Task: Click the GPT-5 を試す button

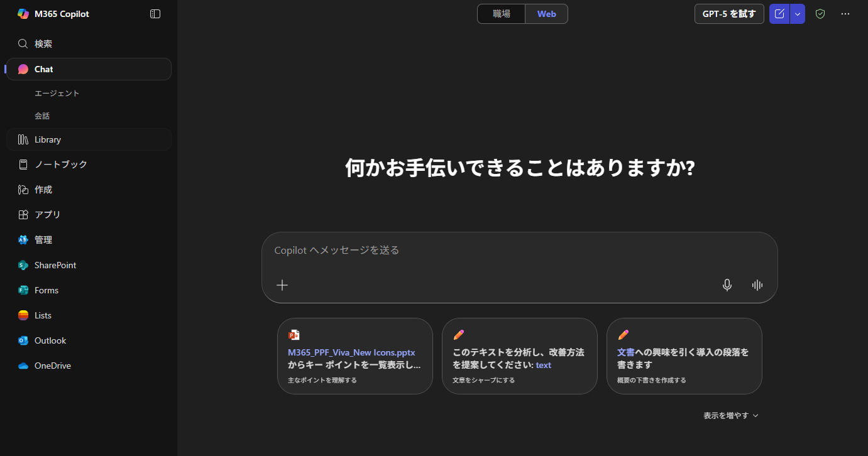Action: (729, 14)
